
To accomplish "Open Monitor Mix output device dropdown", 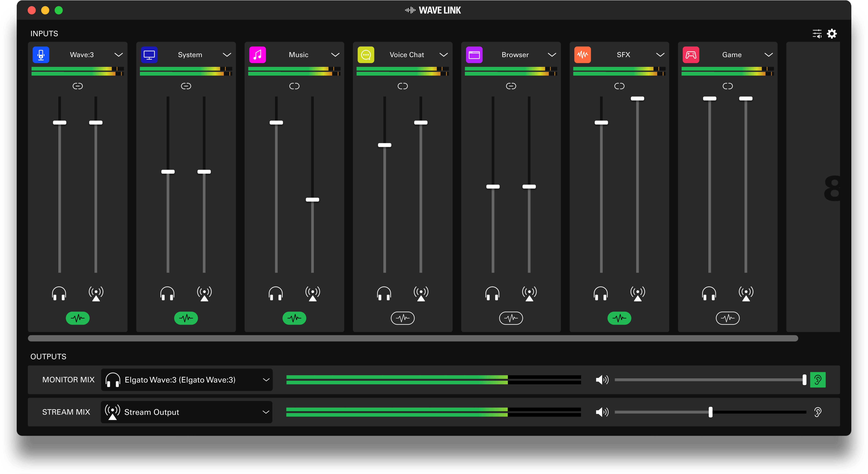I will pos(187,380).
